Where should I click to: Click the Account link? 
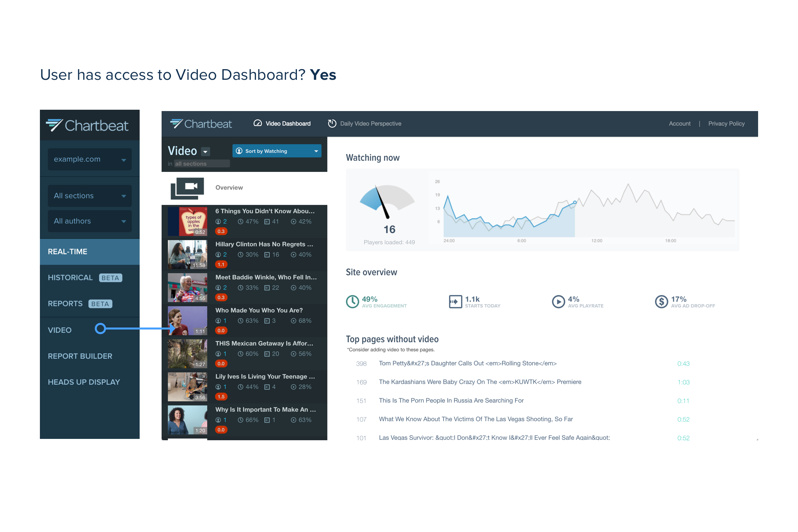coord(679,123)
